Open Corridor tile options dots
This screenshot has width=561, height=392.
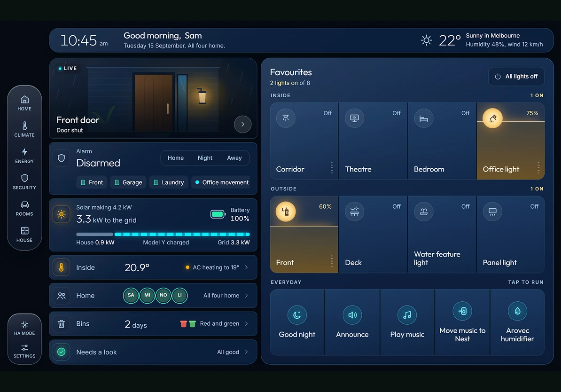[332, 167]
